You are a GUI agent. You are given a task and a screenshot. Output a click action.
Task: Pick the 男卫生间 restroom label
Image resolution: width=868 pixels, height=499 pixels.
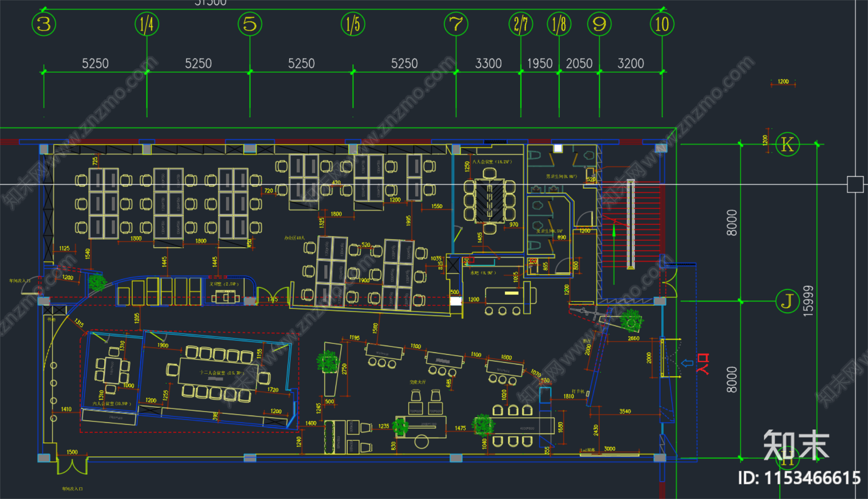[561, 176]
